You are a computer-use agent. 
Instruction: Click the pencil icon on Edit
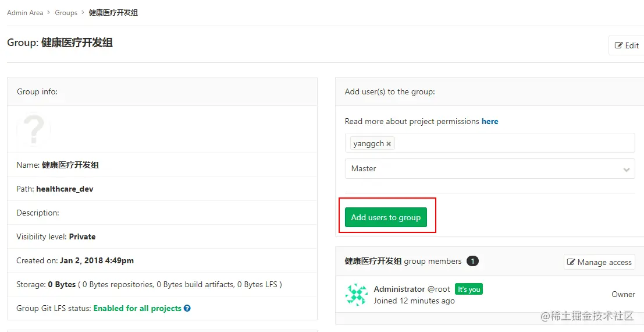coord(618,45)
